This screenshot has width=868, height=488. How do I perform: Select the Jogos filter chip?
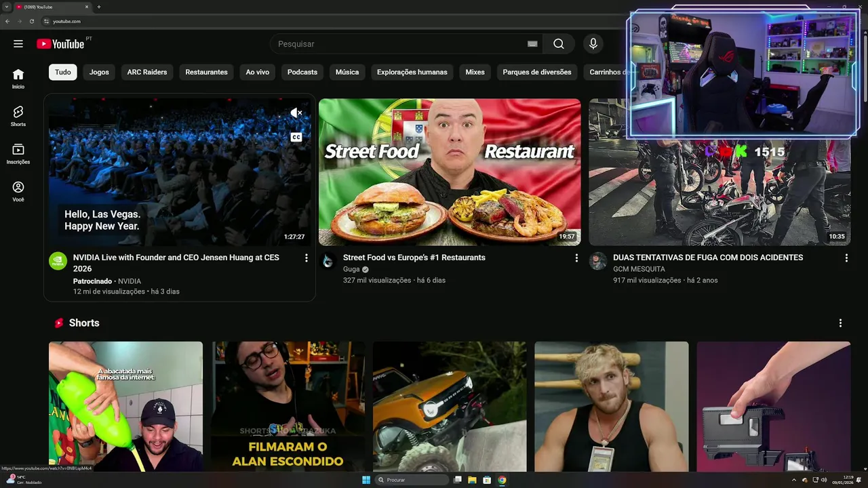(x=99, y=72)
